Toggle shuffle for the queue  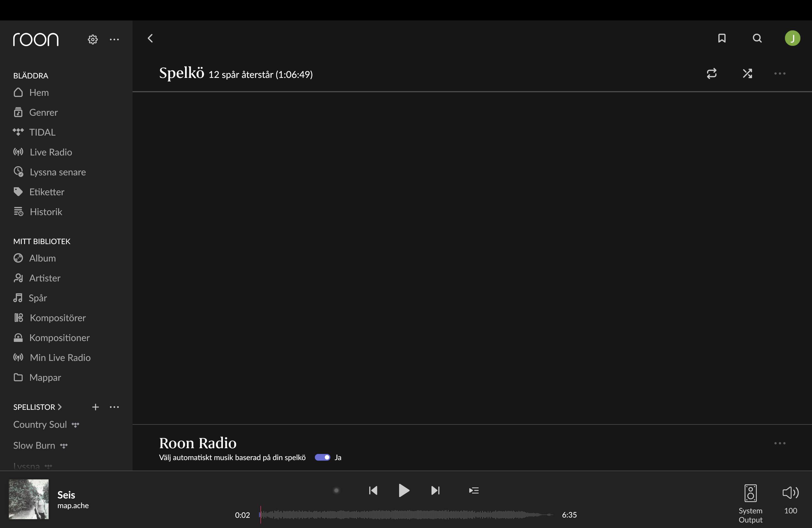[747, 74]
